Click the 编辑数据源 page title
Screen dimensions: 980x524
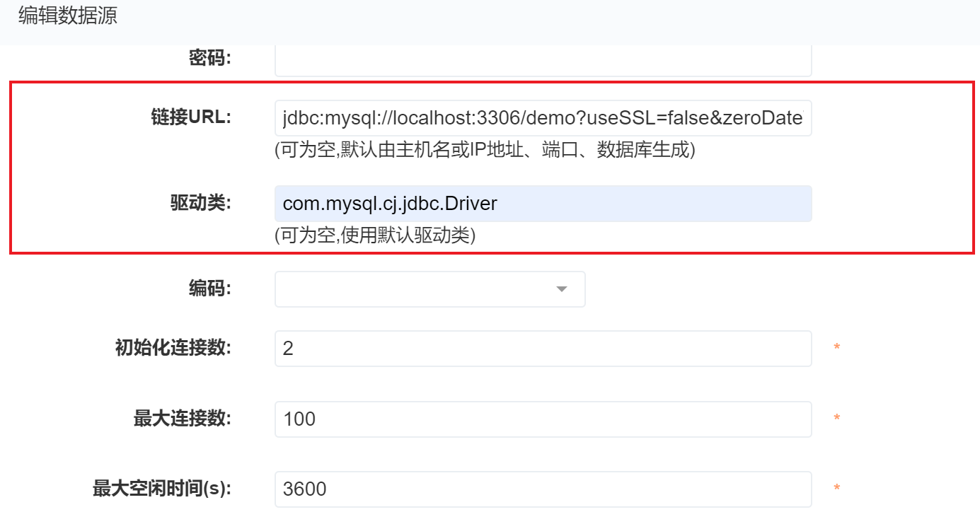tap(68, 16)
